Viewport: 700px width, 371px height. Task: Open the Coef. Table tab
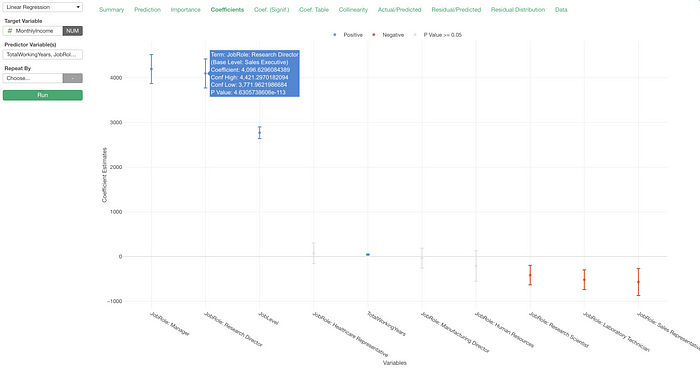coord(314,9)
